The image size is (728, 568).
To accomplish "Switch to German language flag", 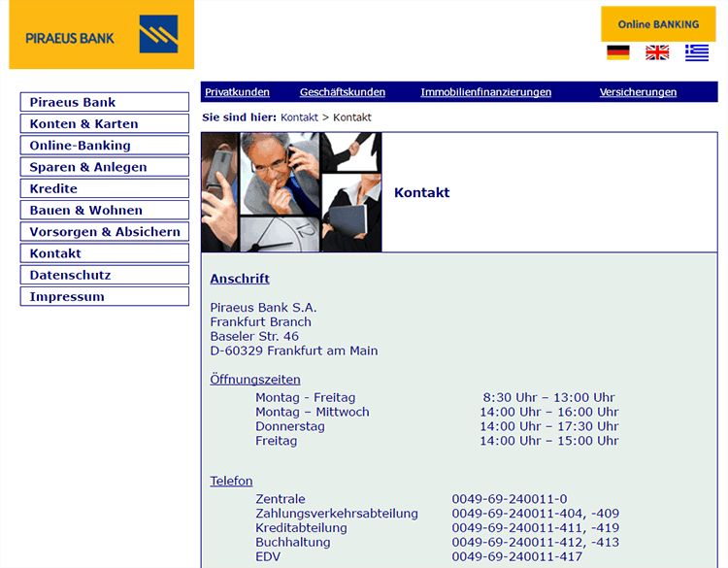I will point(618,52).
